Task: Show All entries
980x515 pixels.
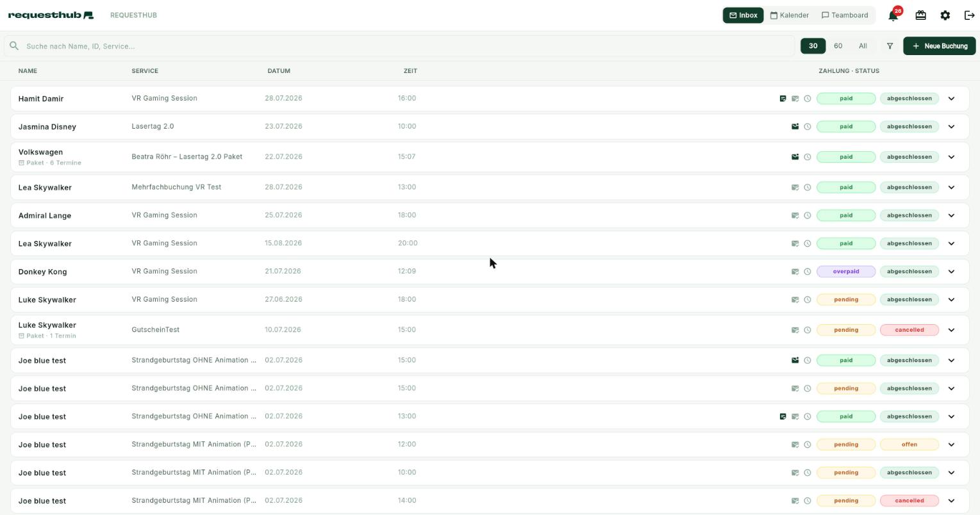Action: tap(863, 46)
